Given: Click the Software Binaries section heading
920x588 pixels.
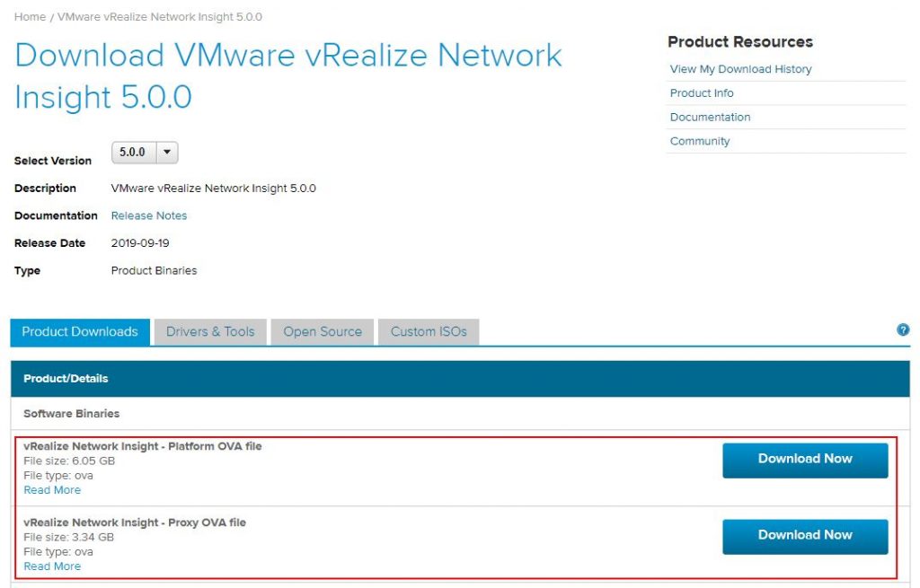Looking at the screenshot, I should click(72, 414).
